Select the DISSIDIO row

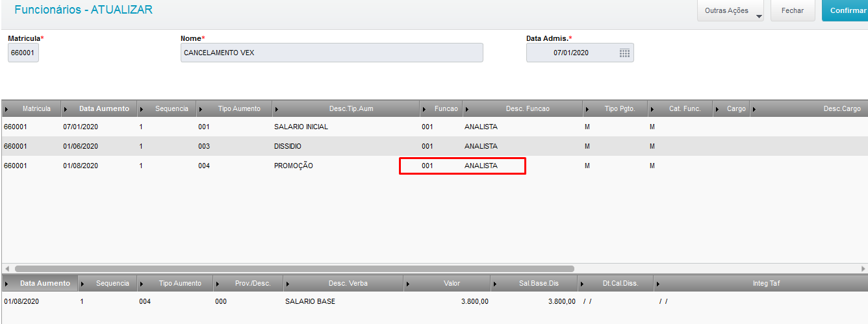pos(434,146)
